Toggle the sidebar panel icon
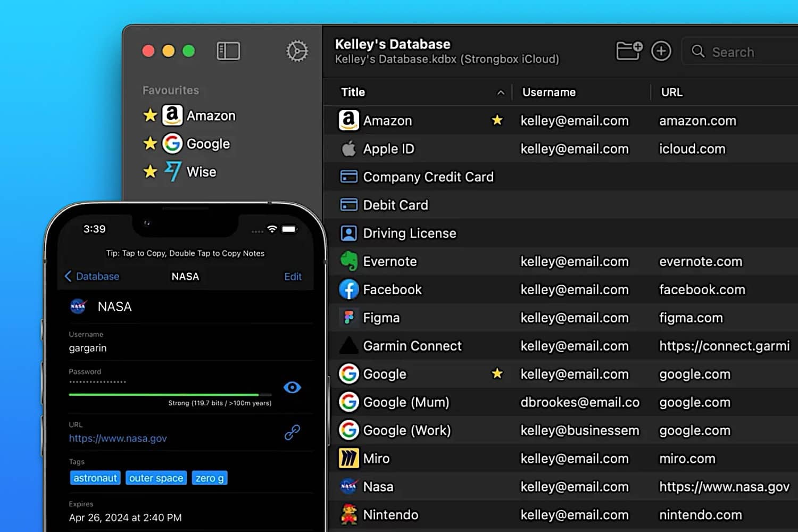798x532 pixels. click(x=228, y=51)
